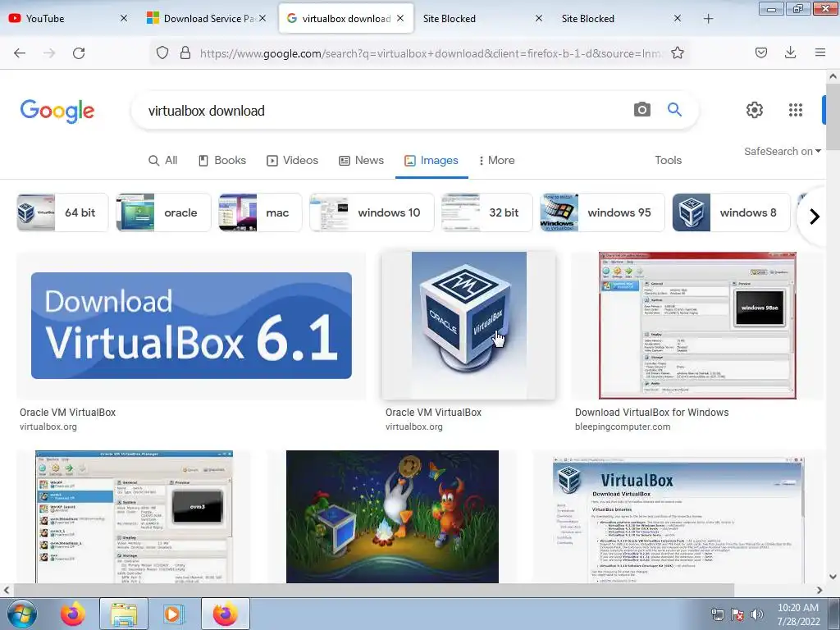Expand the More search categories menu

[496, 160]
